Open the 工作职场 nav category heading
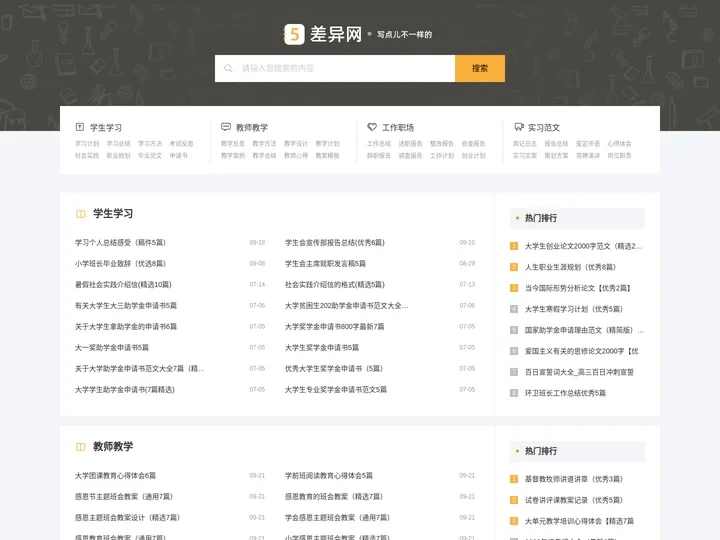This screenshot has width=720, height=540. [398, 128]
